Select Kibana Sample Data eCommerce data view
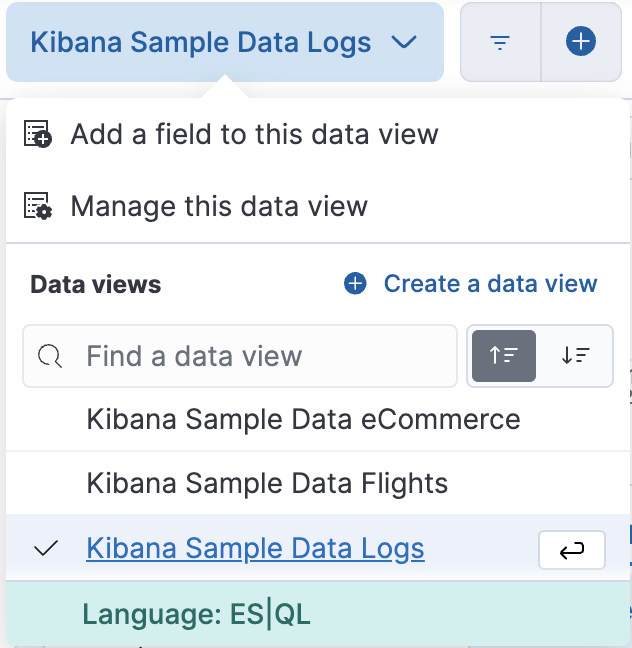The width and height of the screenshot is (632, 648). tap(303, 419)
